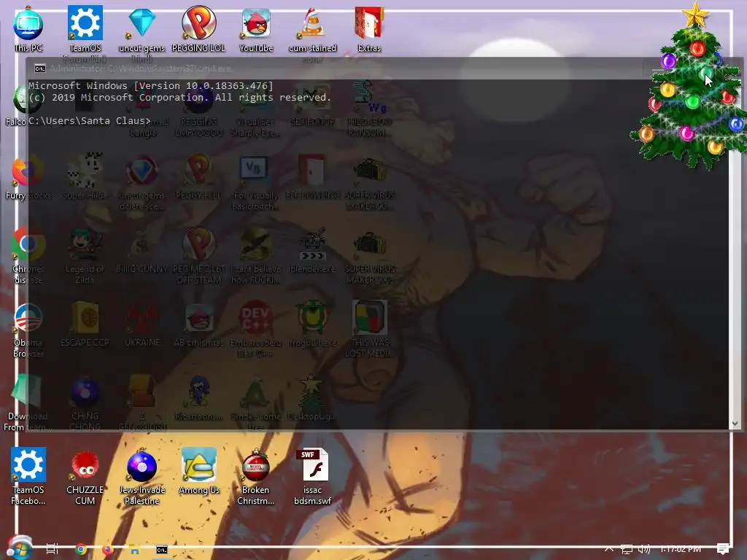Select the Among Us desktop icon
747x560 pixels.
click(198, 471)
